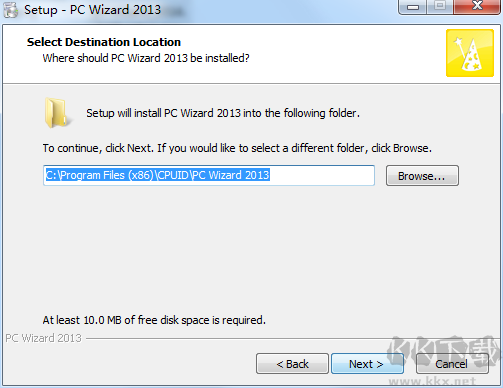Image resolution: width=503 pixels, height=388 pixels.
Task: Cancel the PC Wizard installation
Action: coord(452,364)
